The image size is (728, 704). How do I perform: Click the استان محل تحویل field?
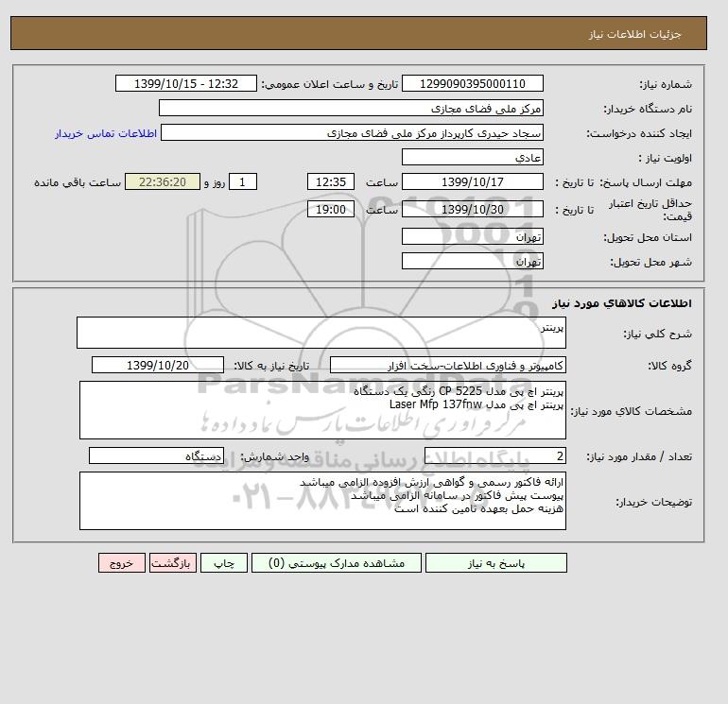(472, 236)
